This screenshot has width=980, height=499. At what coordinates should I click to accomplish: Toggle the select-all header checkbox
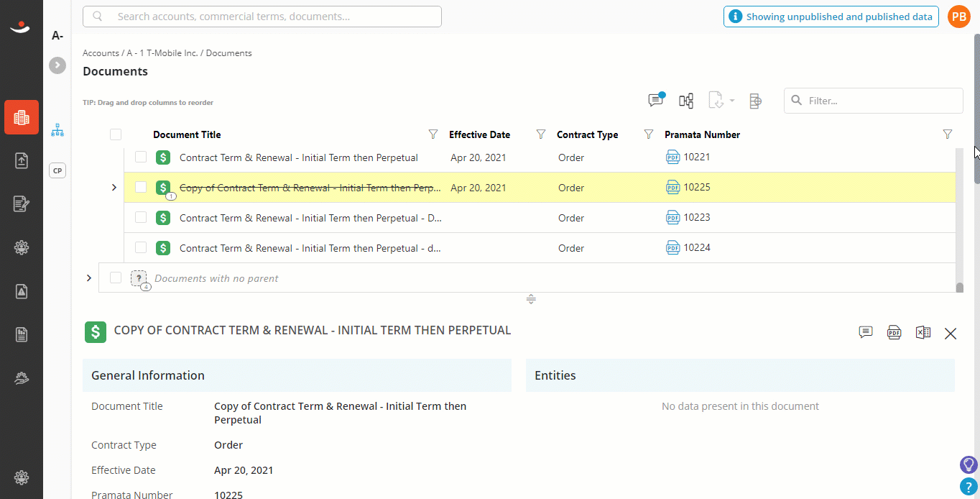(x=116, y=134)
